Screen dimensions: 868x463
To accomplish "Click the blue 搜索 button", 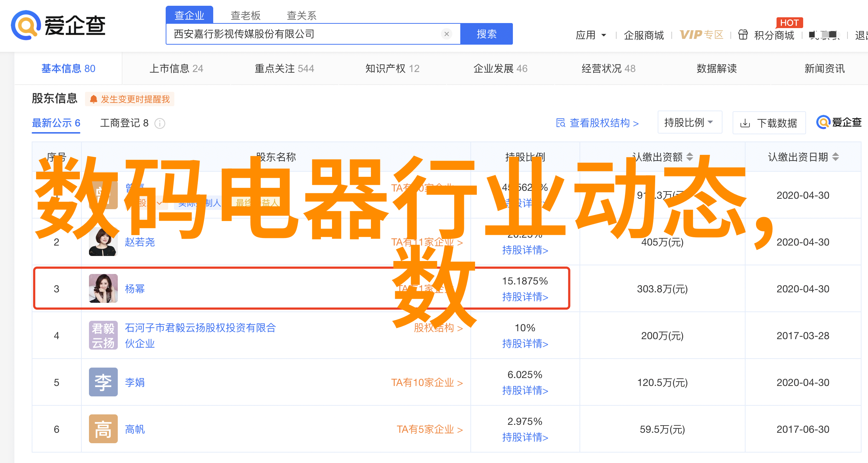I will [487, 34].
